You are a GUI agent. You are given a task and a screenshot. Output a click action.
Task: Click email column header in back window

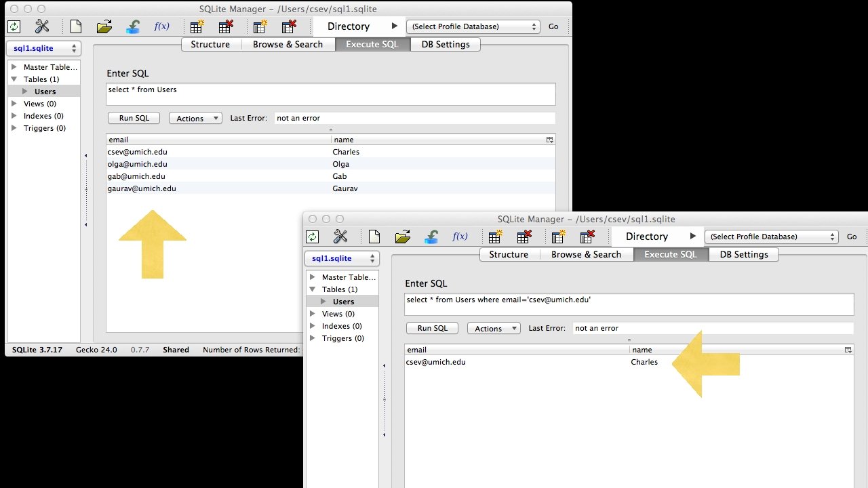click(218, 140)
